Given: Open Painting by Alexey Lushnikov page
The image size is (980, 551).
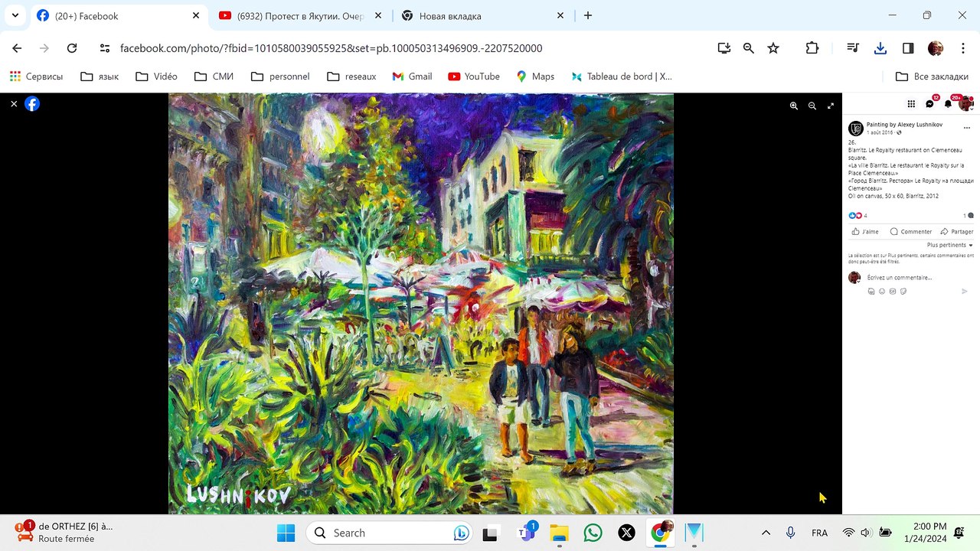Looking at the screenshot, I should [904, 125].
